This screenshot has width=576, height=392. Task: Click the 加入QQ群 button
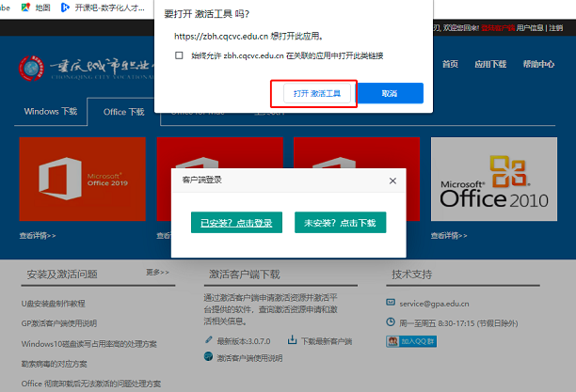tap(411, 341)
